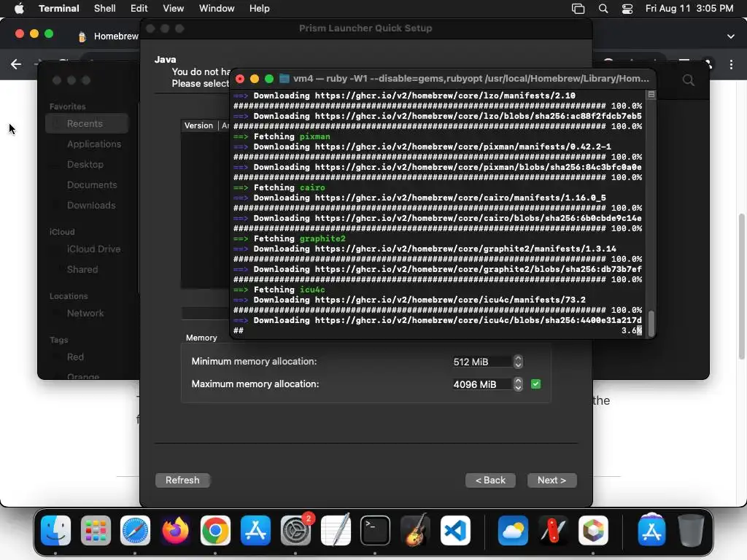Open the Trash in the dock
The width and height of the screenshot is (747, 560).
691,530
